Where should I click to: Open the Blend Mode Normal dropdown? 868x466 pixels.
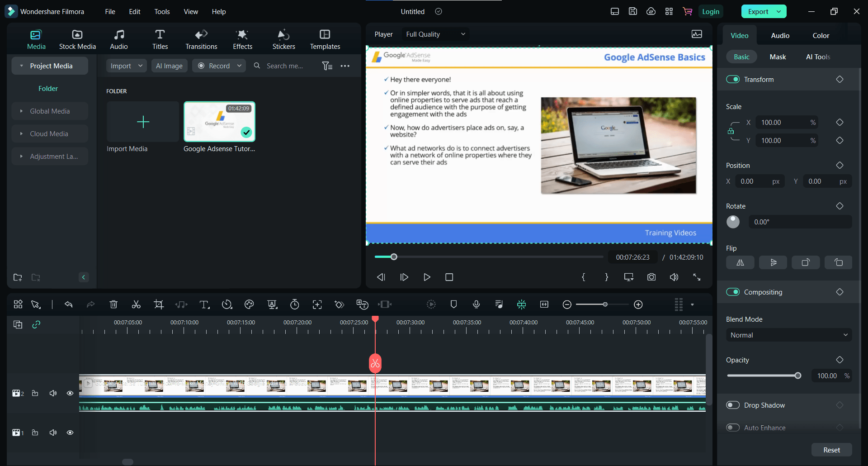[789, 335]
